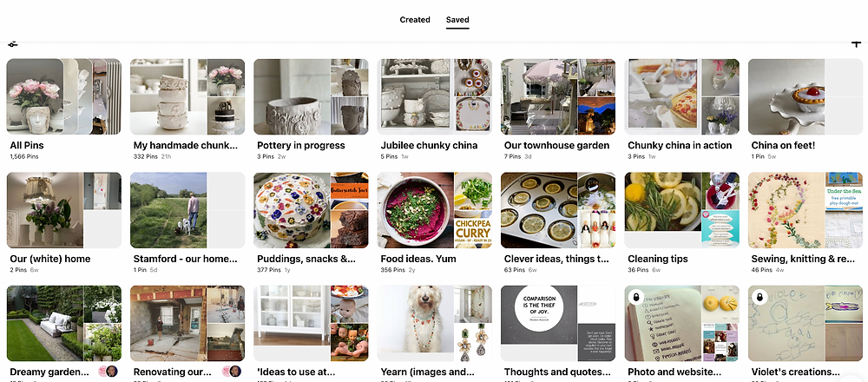This screenshot has height=382, width=868.
Task: Open Food ideas. Yum board cover
Action: tap(415, 210)
